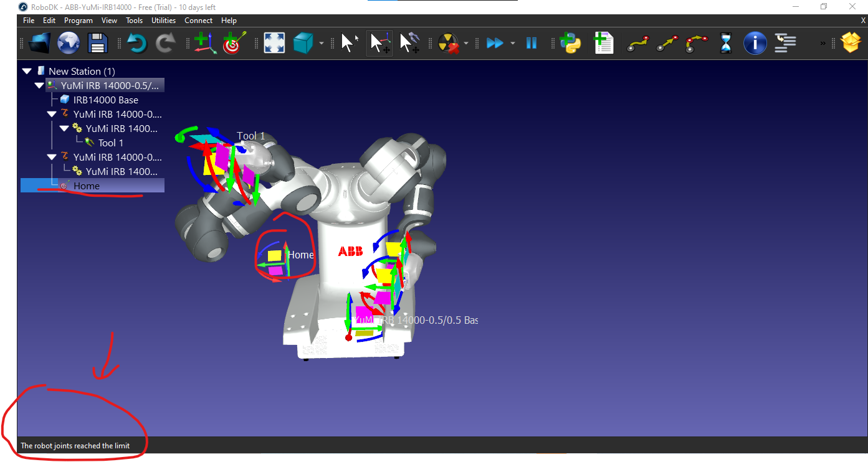This screenshot has height=462, width=868.
Task: Click the hourglass pause instruction icon
Action: click(726, 43)
